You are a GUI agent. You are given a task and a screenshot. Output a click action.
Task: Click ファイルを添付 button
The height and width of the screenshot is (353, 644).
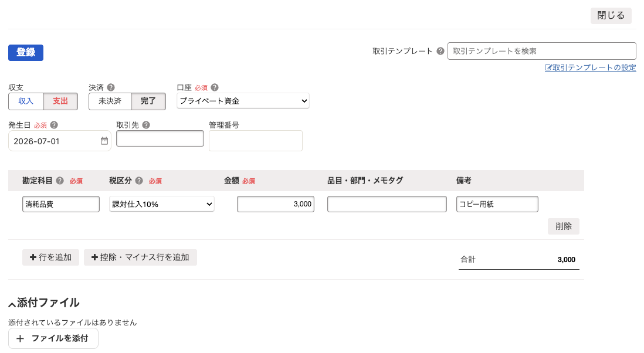tap(53, 338)
